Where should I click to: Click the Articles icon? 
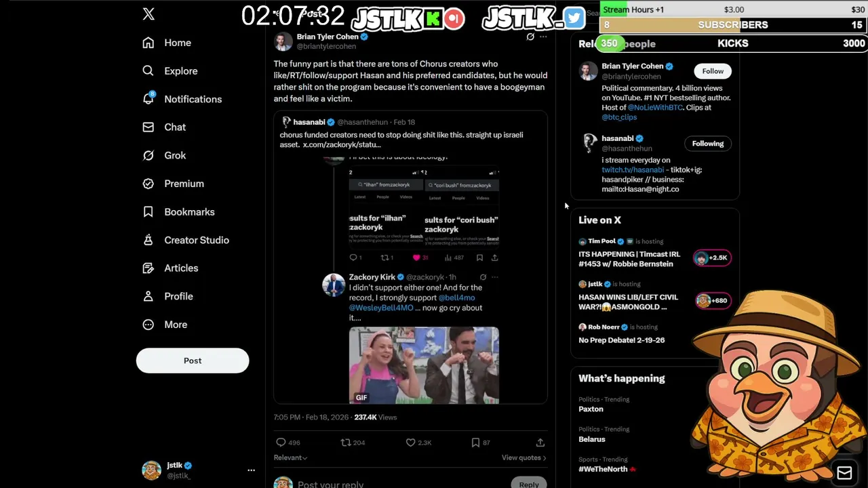(x=149, y=268)
